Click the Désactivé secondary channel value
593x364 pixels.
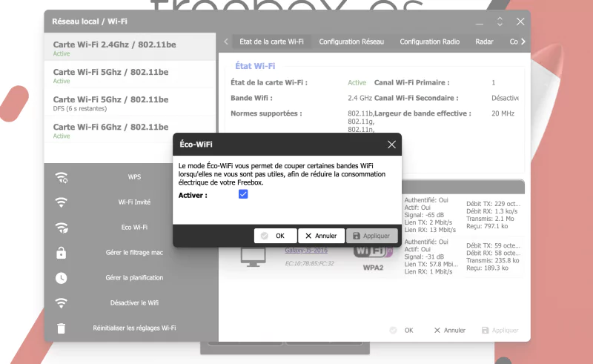click(x=506, y=98)
